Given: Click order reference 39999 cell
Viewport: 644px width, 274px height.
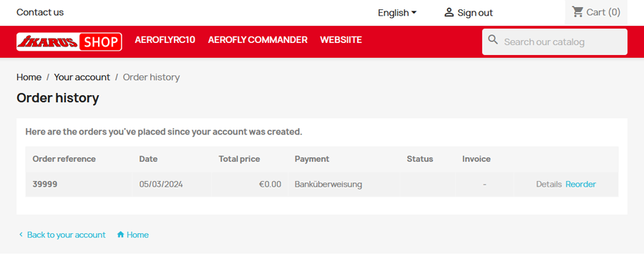Looking at the screenshot, I should [79, 185].
